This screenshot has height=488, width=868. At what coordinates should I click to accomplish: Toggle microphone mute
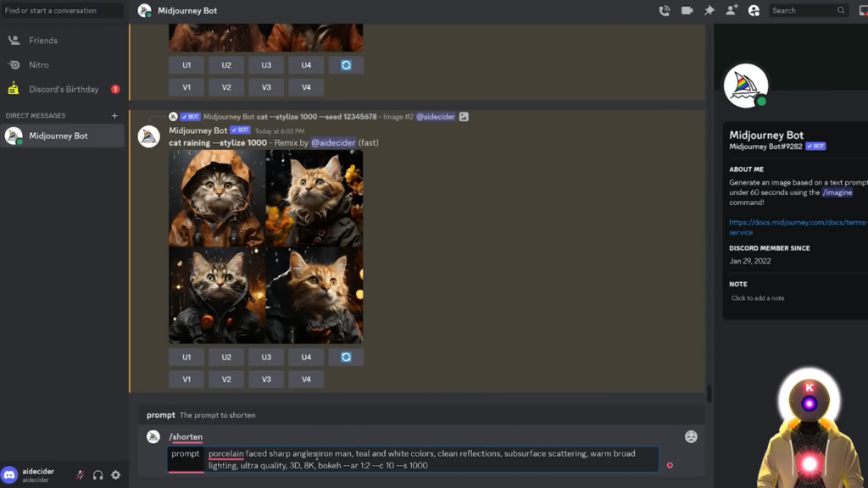click(x=81, y=474)
